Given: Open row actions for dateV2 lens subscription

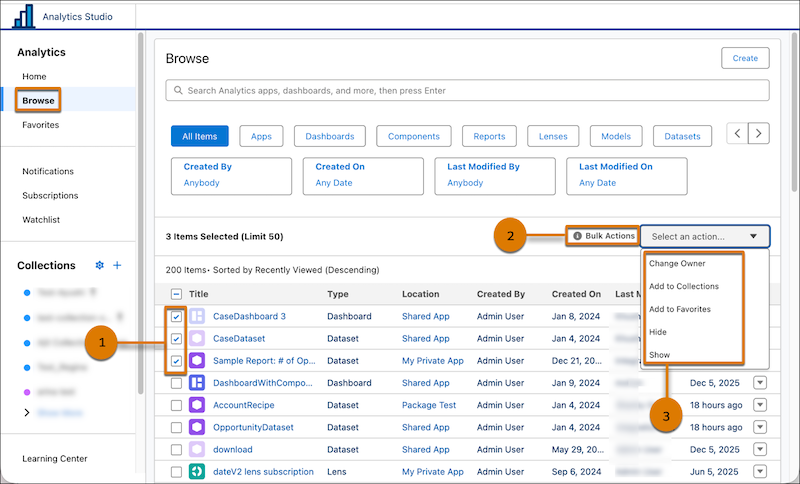Looking at the screenshot, I should click(x=760, y=471).
